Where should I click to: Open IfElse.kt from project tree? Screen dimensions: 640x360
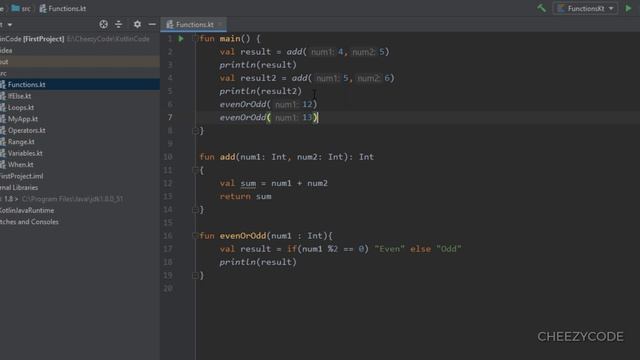tap(19, 96)
